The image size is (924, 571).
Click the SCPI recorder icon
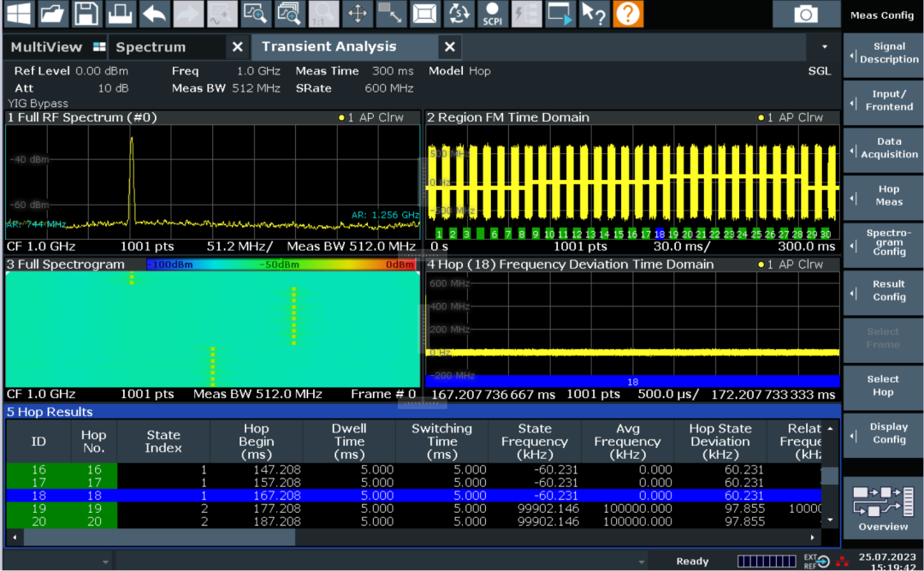coord(492,14)
